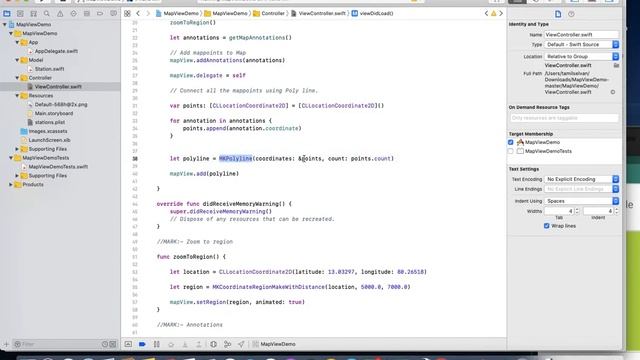Screen dimensions: 640x360
Task: Open the related items grid icon
Action: click(x=127, y=13)
